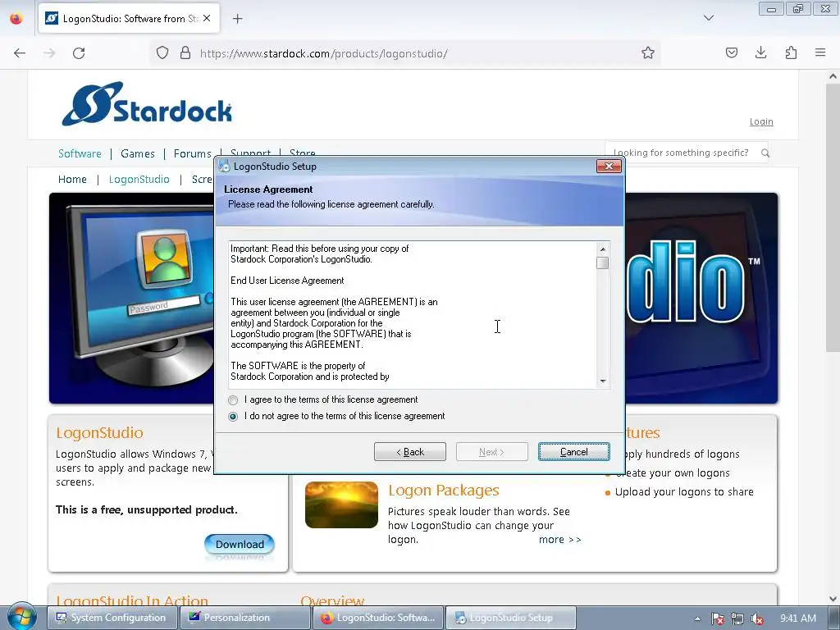Click the 'Upload your logons to share' text

(x=684, y=492)
